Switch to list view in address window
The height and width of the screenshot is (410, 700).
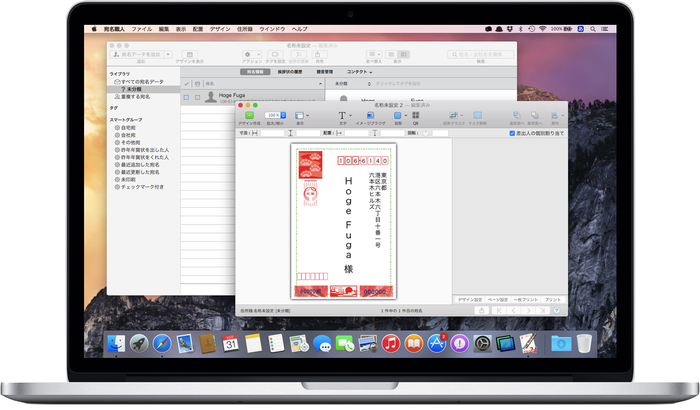pyautogui.click(x=391, y=54)
